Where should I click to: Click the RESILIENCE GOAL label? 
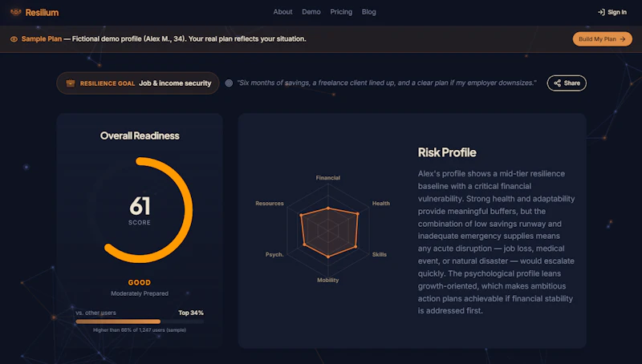point(108,83)
